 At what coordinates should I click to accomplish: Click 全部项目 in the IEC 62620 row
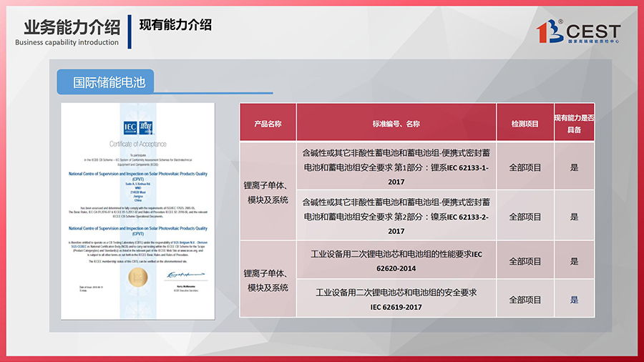coord(525,261)
